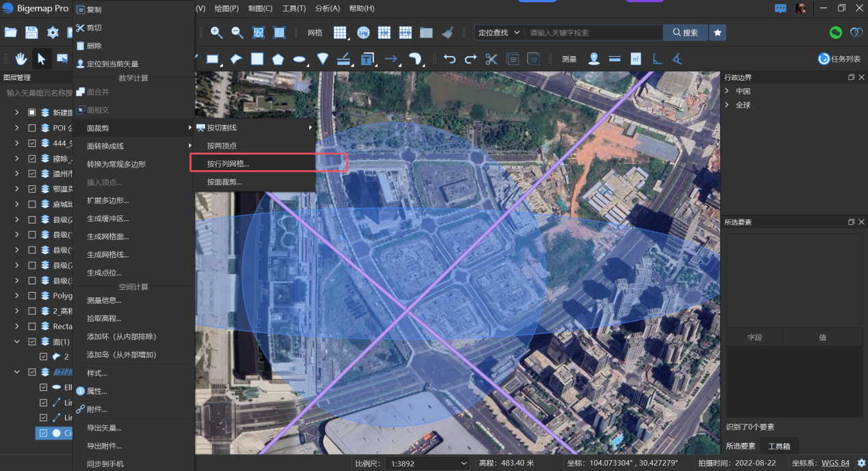Viewport: 868px width, 471px height.
Task: Select the scissors cut tool
Action: tap(490, 59)
